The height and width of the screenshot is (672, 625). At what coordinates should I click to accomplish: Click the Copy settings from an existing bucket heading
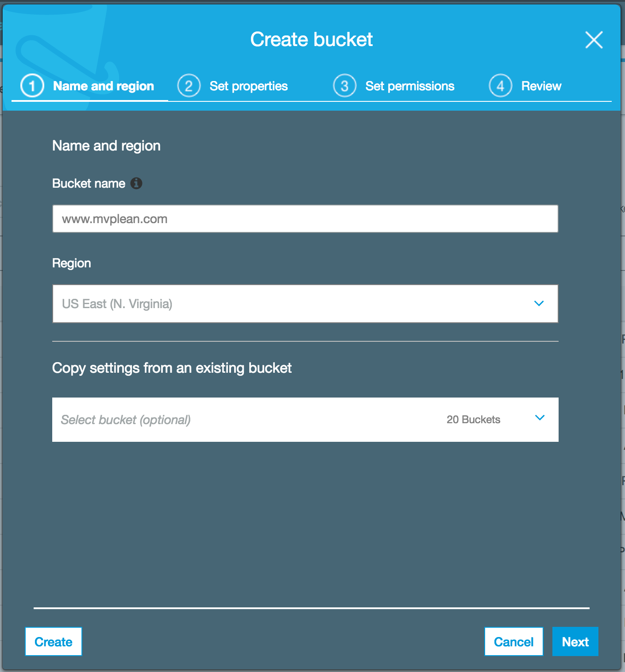point(172,368)
